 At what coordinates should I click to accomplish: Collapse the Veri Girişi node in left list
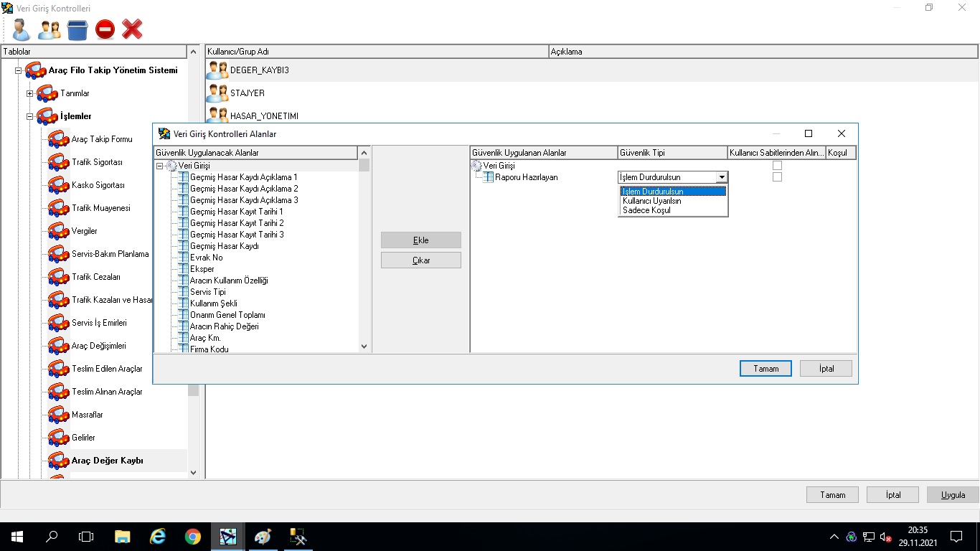tap(160, 166)
